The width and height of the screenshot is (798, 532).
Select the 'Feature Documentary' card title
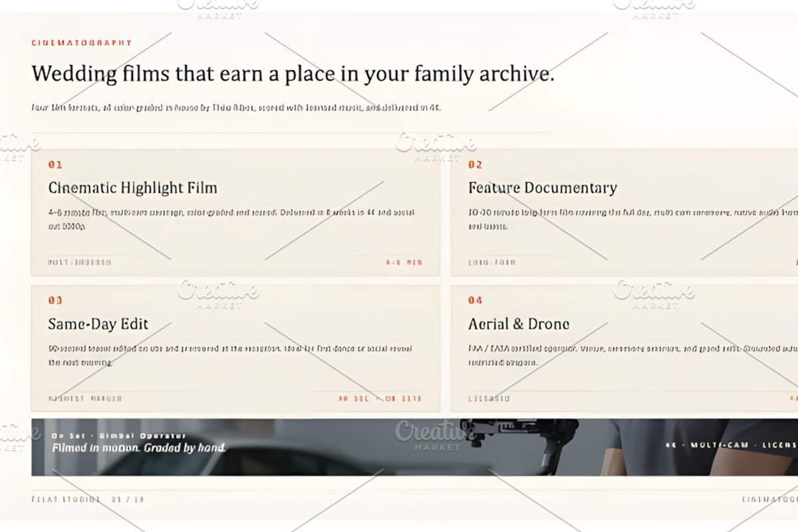click(x=543, y=188)
